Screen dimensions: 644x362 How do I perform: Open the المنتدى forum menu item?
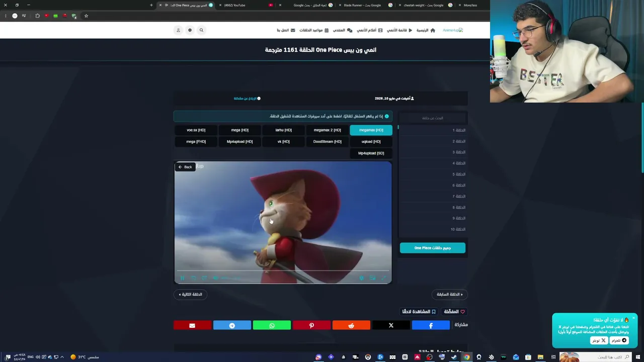343,30
